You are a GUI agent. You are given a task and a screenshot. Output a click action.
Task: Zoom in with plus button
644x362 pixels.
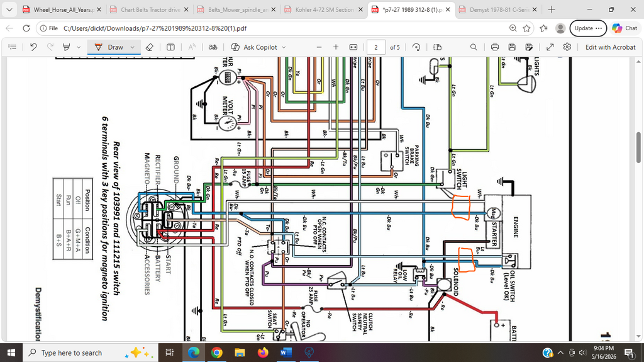[336, 47]
